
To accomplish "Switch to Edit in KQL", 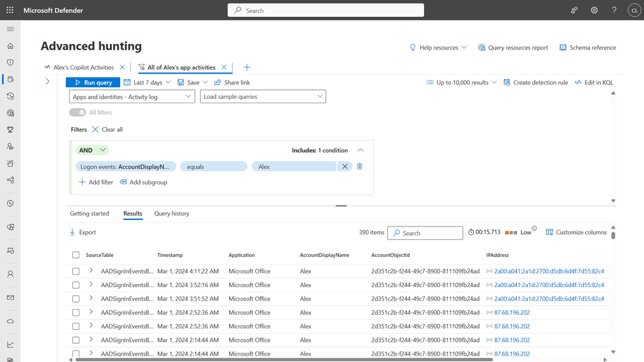I will tap(594, 82).
